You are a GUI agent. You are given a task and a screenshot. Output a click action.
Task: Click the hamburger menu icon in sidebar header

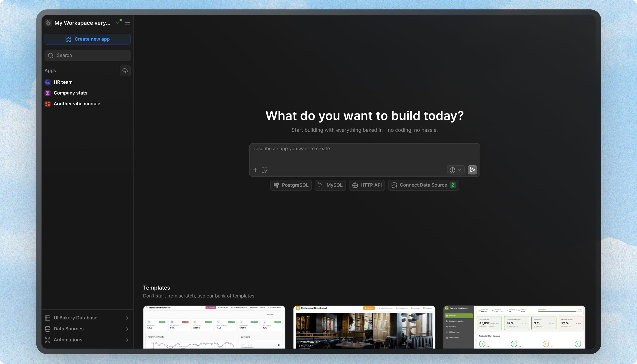click(x=127, y=23)
